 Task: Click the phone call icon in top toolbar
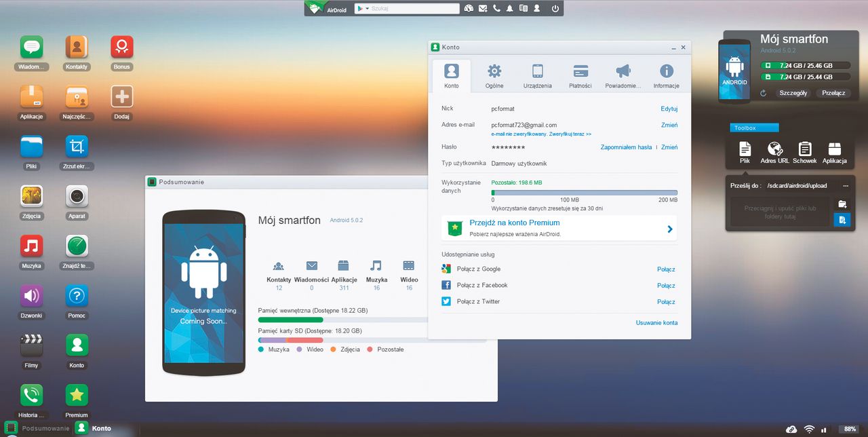pyautogui.click(x=496, y=9)
